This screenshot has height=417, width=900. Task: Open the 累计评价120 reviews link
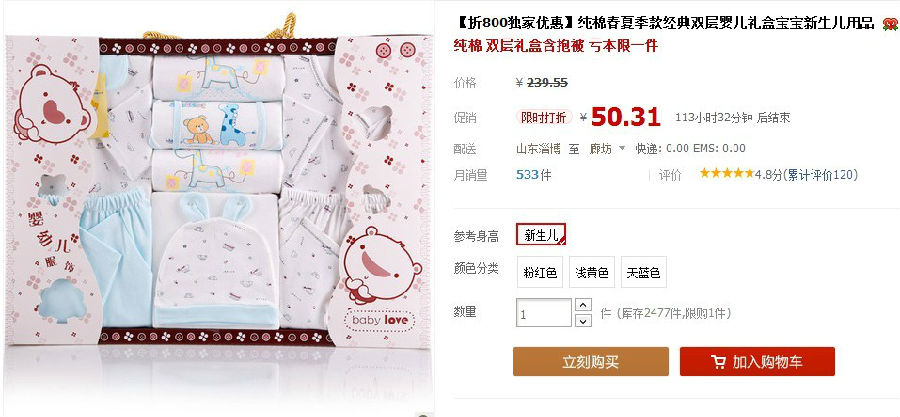[x=821, y=174]
